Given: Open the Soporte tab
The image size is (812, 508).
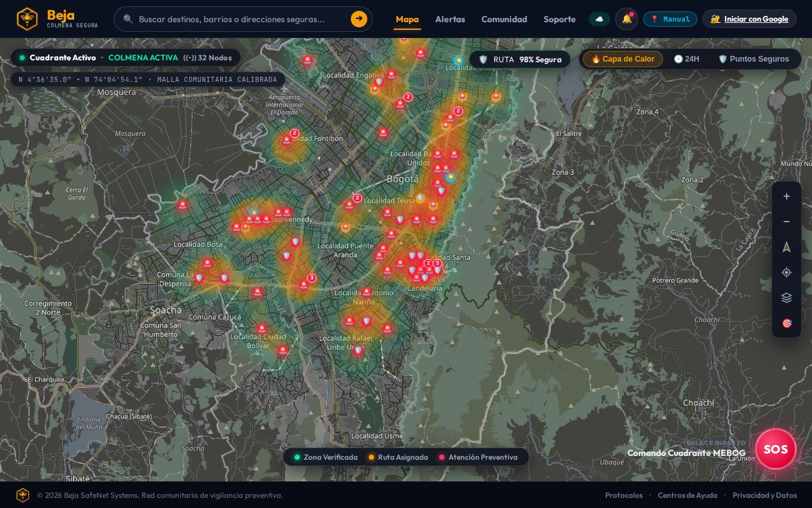Looking at the screenshot, I should (560, 19).
